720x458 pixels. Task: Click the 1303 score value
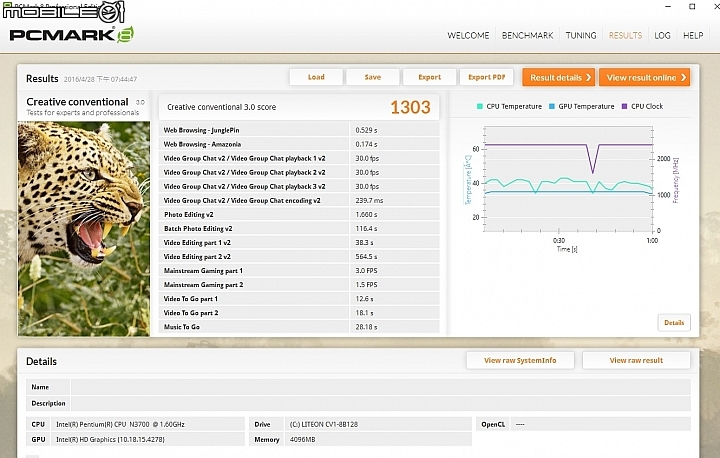(x=410, y=107)
